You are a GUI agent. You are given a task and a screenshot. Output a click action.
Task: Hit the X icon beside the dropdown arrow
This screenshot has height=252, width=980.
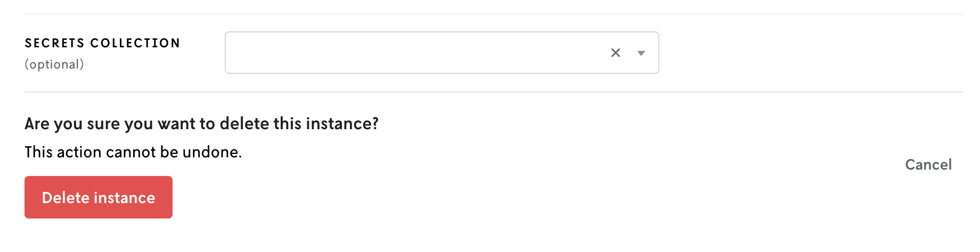(616, 53)
